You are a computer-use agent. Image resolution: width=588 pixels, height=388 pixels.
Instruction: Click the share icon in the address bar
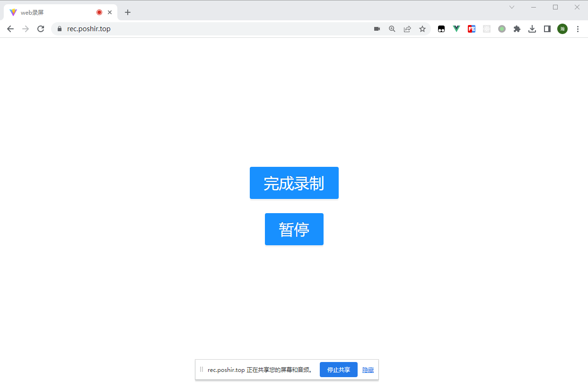[x=407, y=29]
